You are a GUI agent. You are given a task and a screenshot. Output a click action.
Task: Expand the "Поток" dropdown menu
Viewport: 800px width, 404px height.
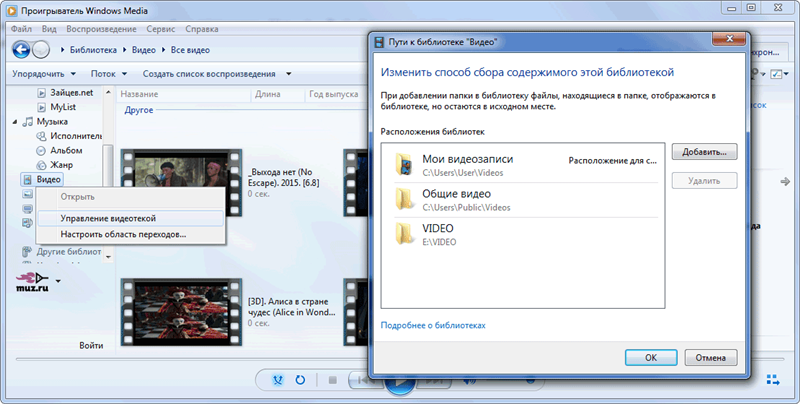click(x=109, y=74)
